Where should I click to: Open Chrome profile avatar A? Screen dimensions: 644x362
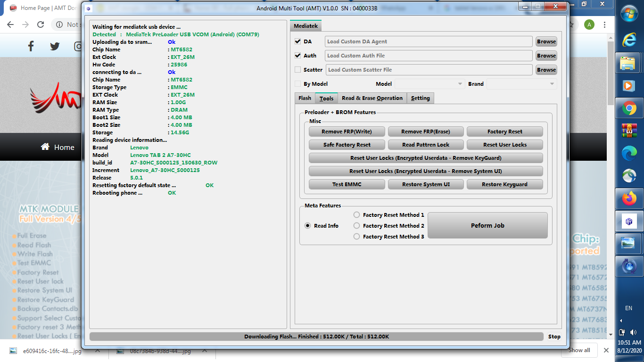589,25
